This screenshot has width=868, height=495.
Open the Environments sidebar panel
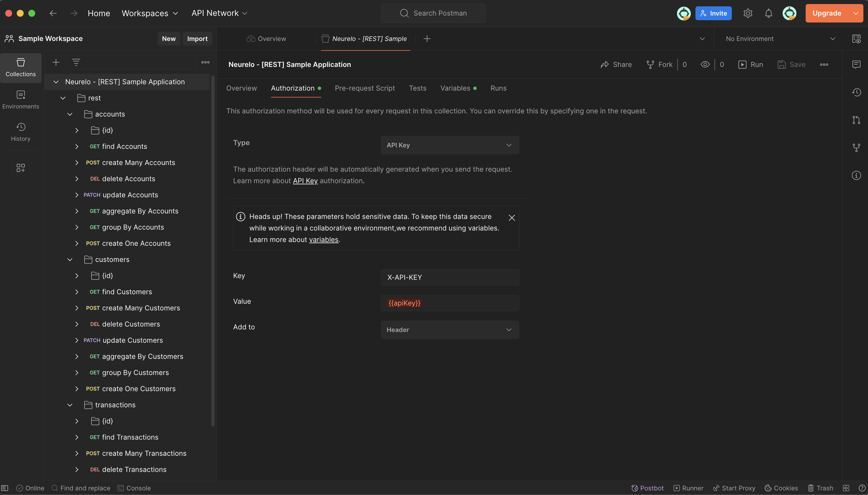[20, 100]
